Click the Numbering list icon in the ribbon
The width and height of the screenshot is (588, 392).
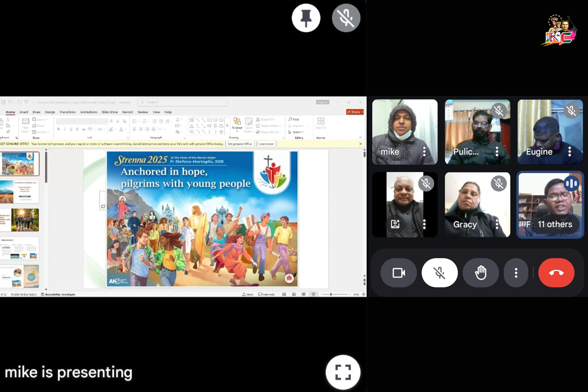[144, 121]
